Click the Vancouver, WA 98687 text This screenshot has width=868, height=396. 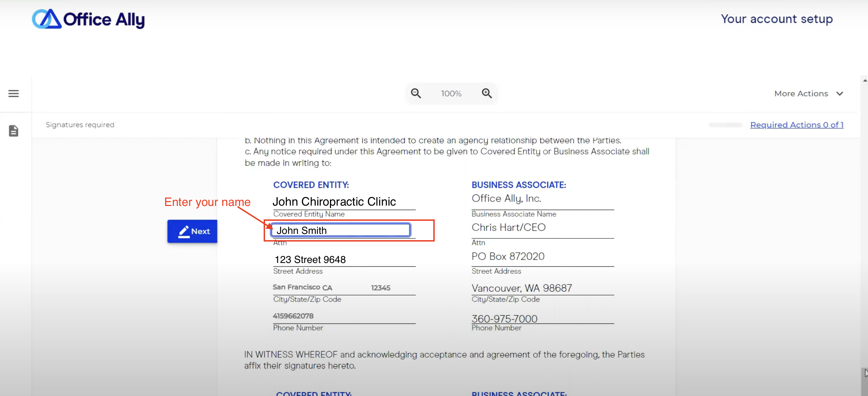[x=522, y=288]
